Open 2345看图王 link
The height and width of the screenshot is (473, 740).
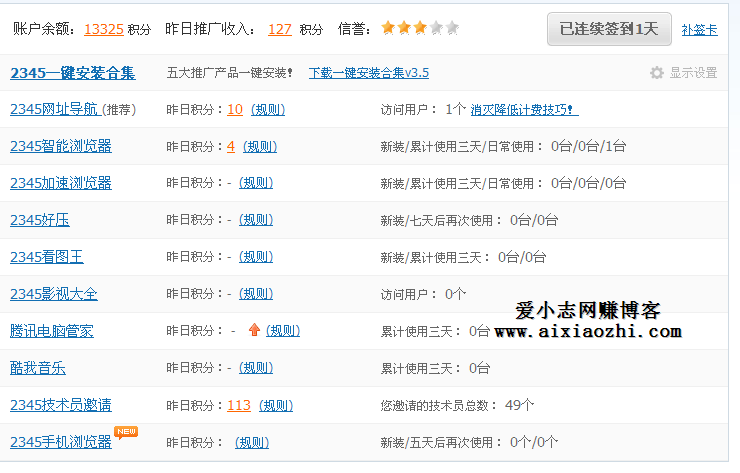point(47,257)
